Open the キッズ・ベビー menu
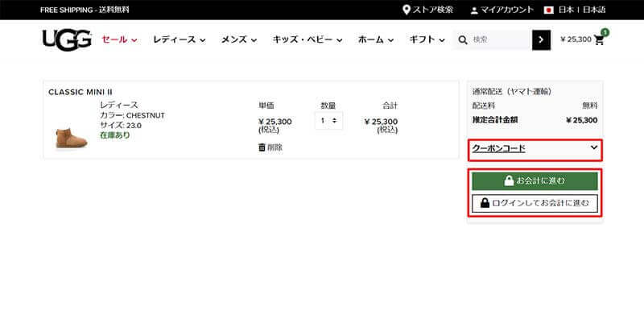644x311 pixels. 308,39
